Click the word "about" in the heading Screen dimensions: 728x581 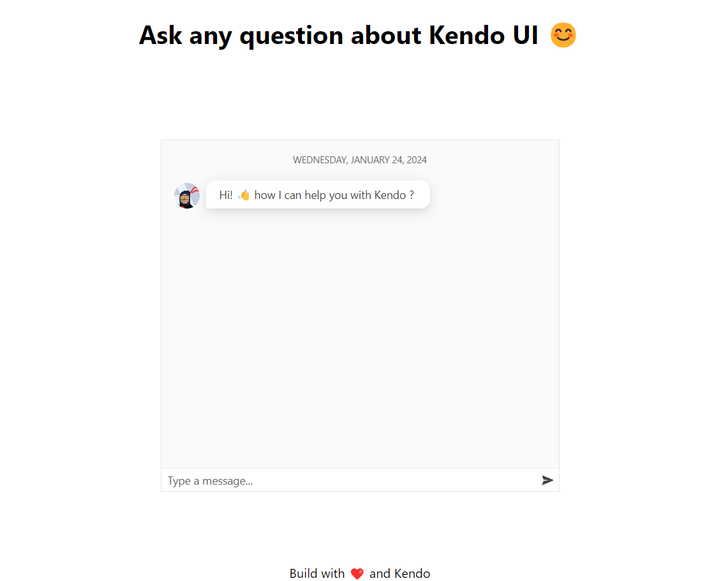[x=386, y=36]
